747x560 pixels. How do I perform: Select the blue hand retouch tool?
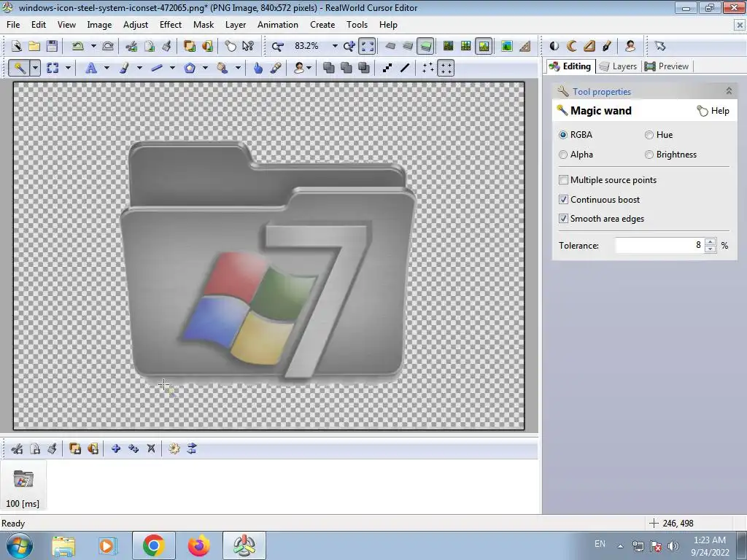coord(258,68)
